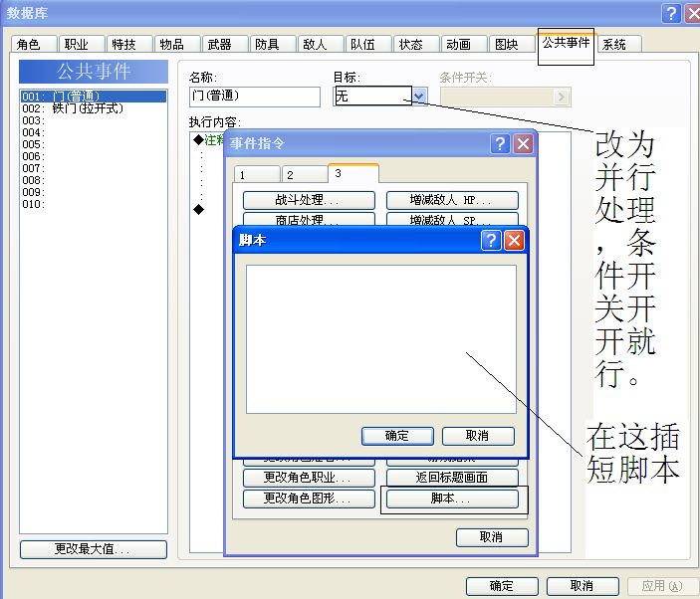Select the 物品 tab
This screenshot has width=700, height=599.
coord(177,44)
